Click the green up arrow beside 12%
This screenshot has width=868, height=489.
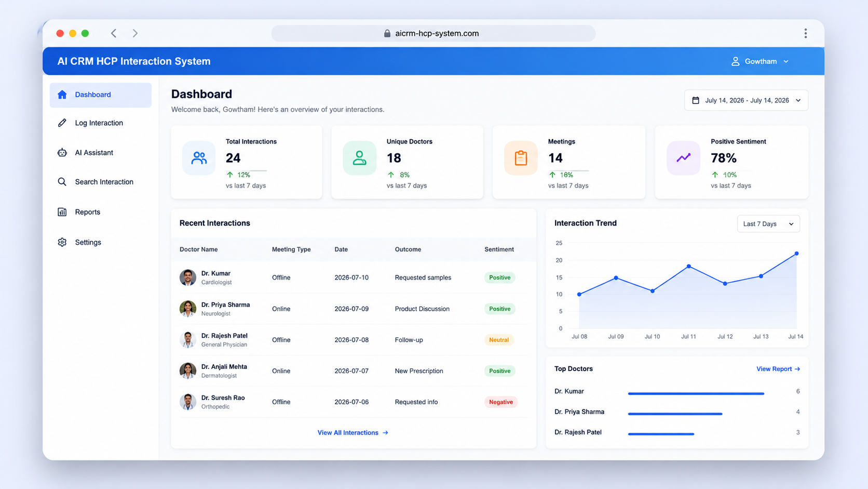pyautogui.click(x=230, y=175)
